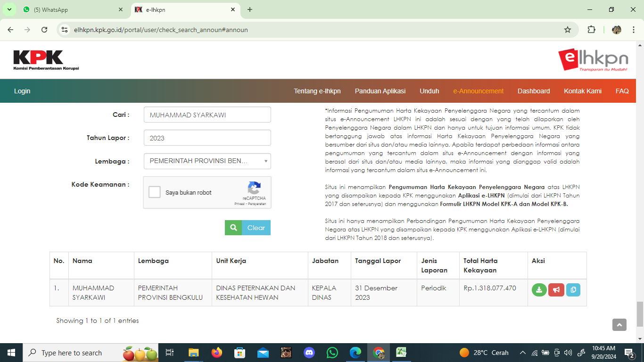Click the blue compare copy icon
644x362 pixels.
[x=573, y=290]
